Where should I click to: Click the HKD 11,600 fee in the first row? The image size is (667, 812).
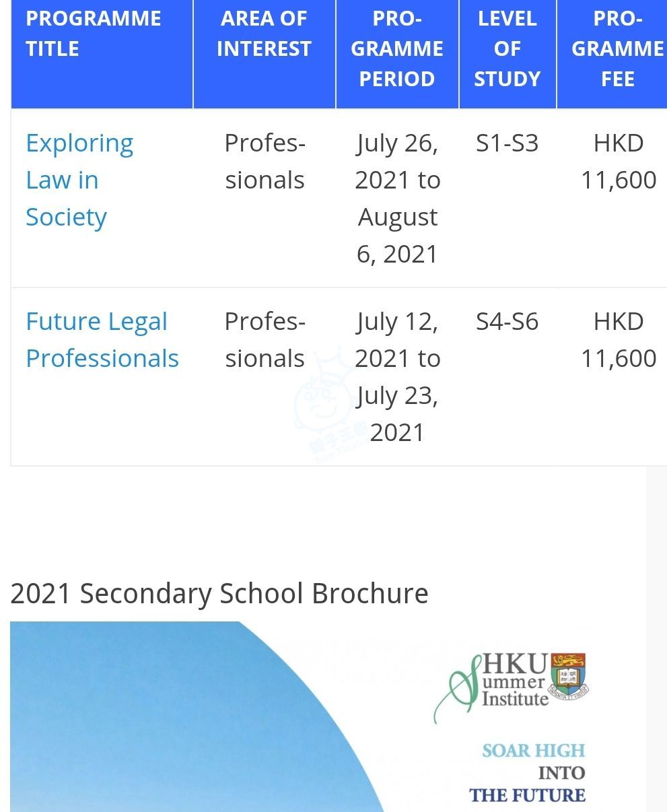click(x=619, y=162)
